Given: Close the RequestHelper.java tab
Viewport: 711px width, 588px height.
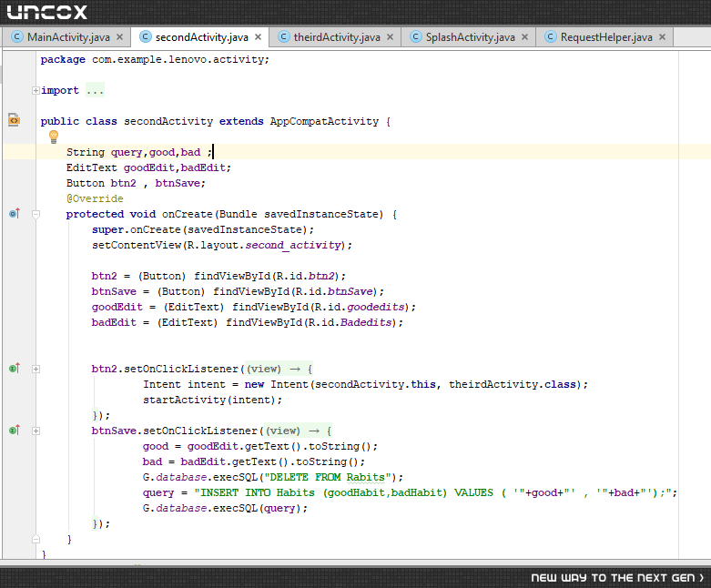Looking at the screenshot, I should pyautogui.click(x=663, y=37).
